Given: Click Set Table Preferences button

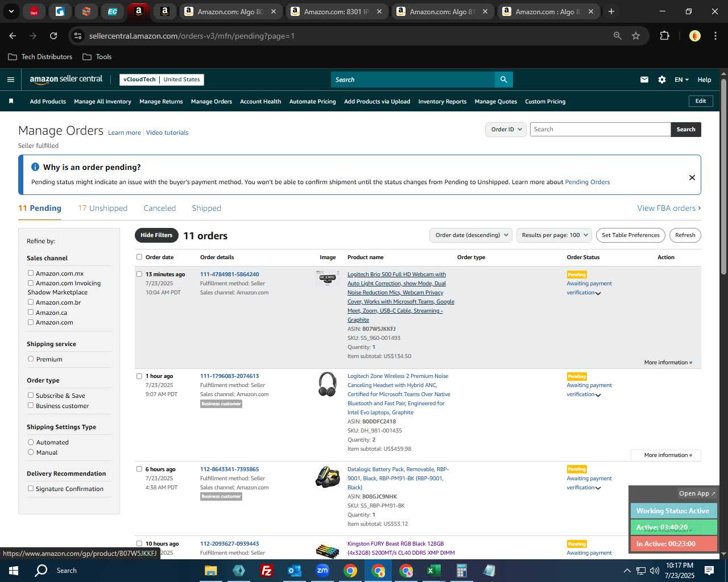Looking at the screenshot, I should pyautogui.click(x=631, y=235).
